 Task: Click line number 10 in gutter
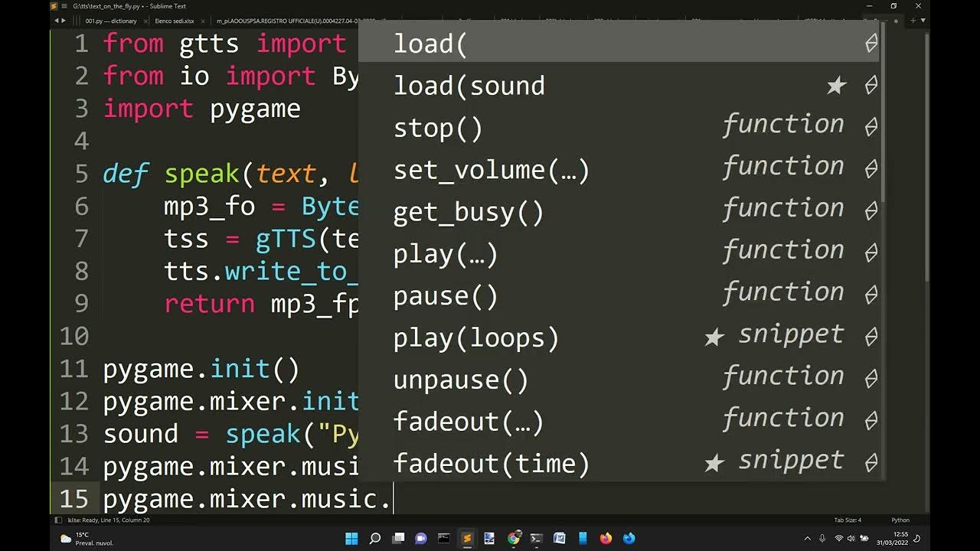coord(74,336)
